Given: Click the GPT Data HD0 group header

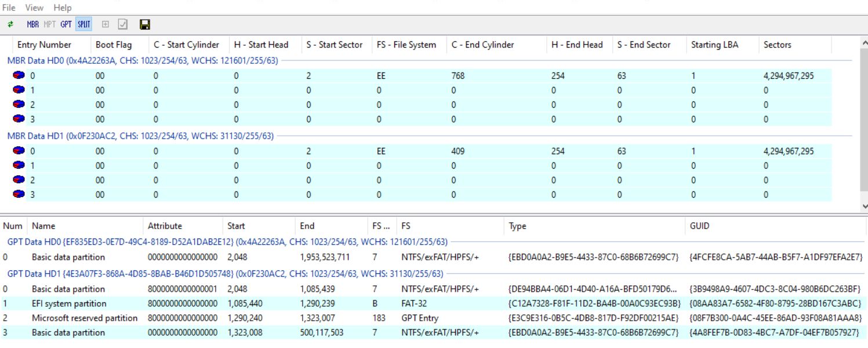Looking at the screenshot, I should point(227,241).
